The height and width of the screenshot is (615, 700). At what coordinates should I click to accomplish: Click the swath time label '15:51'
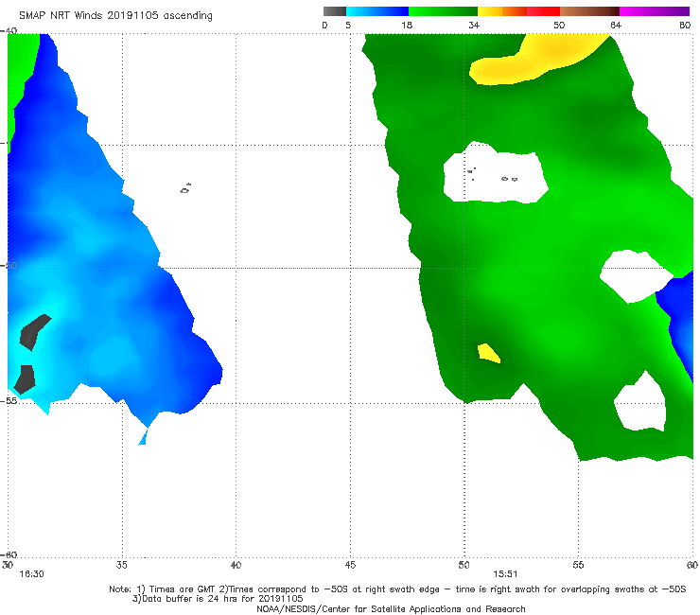505,574
